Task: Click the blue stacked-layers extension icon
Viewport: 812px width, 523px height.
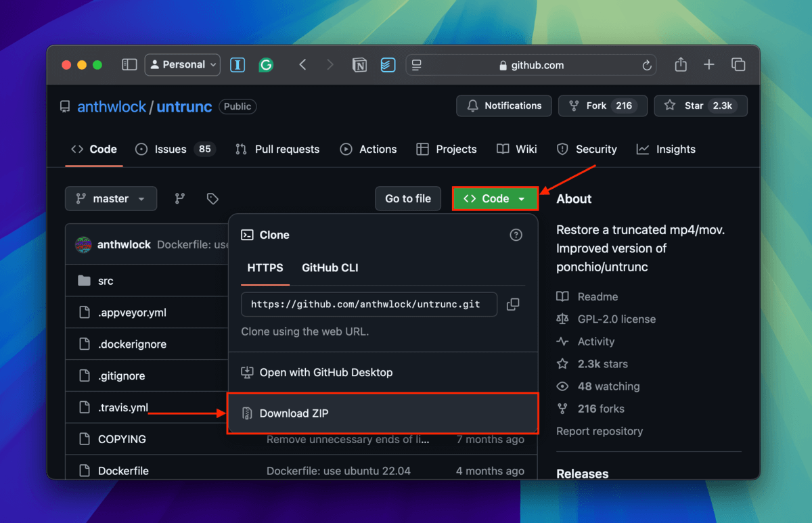Action: pyautogui.click(x=388, y=65)
